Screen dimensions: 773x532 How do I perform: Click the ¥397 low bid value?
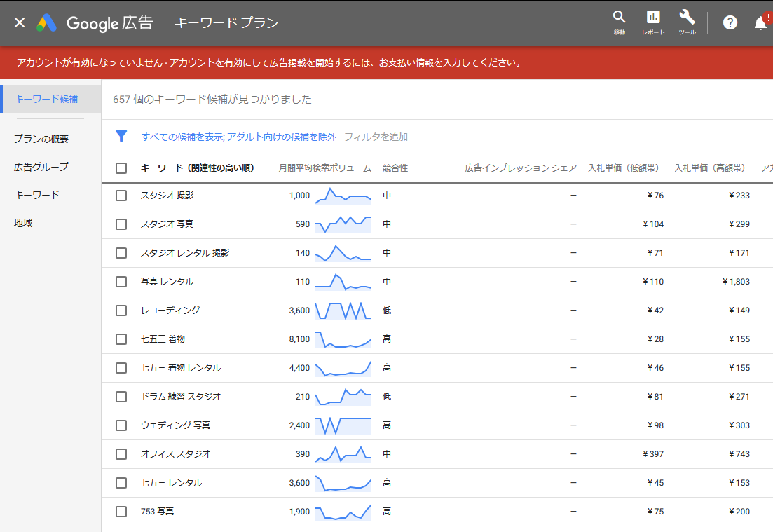pyautogui.click(x=653, y=454)
